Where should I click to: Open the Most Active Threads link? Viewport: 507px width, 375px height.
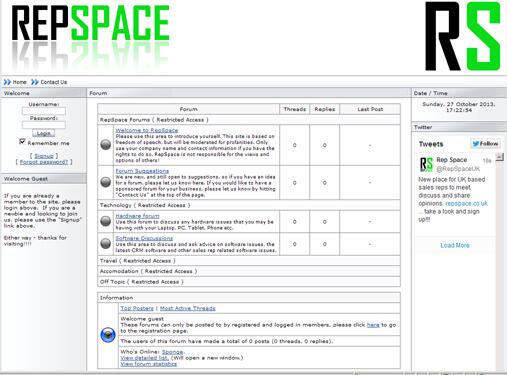188,308
